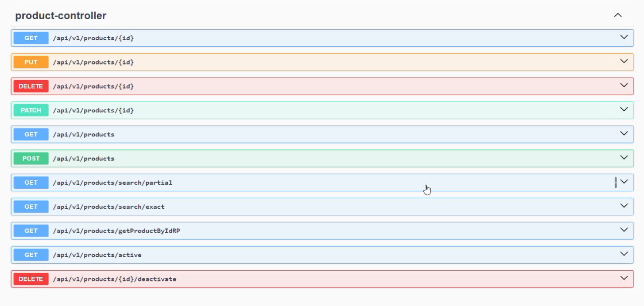The height and width of the screenshot is (306, 644).
Task: Expand the products/active row chevron
Action: (x=624, y=254)
